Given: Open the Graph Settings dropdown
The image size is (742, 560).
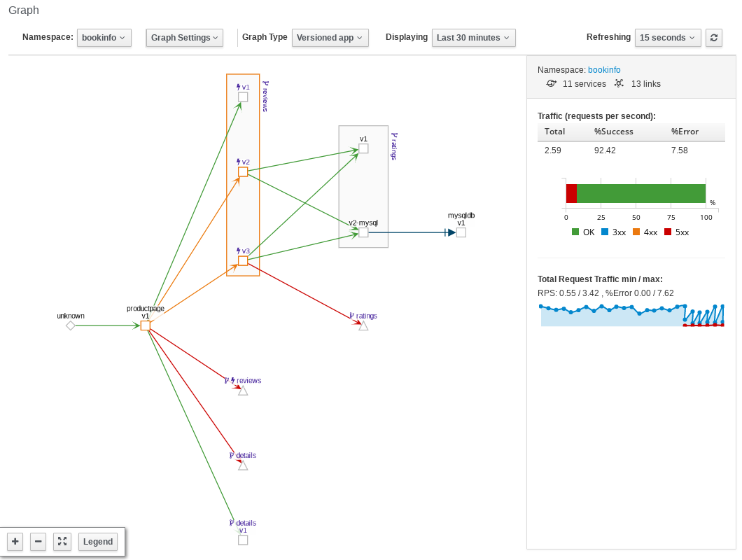Looking at the screenshot, I should 184,38.
